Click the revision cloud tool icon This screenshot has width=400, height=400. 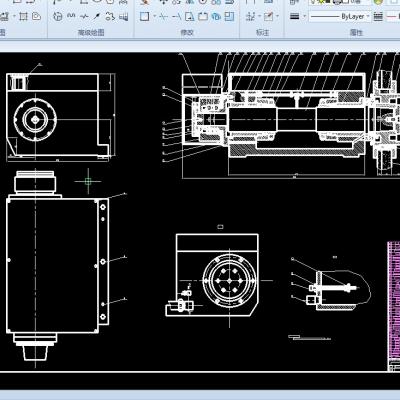click(x=110, y=16)
